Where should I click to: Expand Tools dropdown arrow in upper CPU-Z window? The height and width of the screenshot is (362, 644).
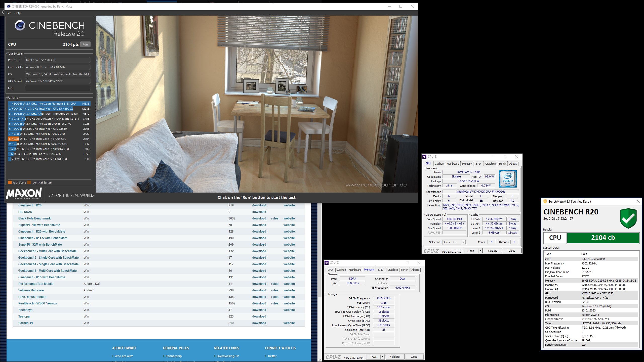(480, 251)
